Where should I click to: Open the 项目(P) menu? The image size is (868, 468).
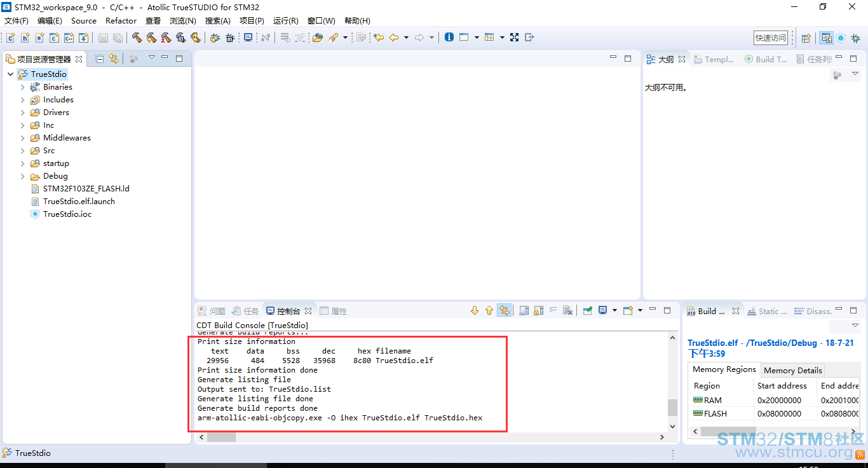[x=252, y=21]
